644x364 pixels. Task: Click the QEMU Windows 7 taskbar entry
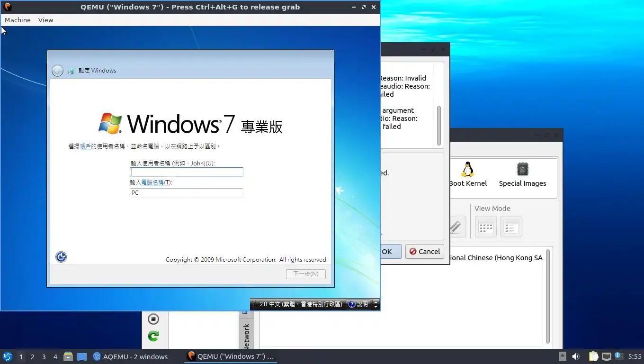click(x=231, y=356)
